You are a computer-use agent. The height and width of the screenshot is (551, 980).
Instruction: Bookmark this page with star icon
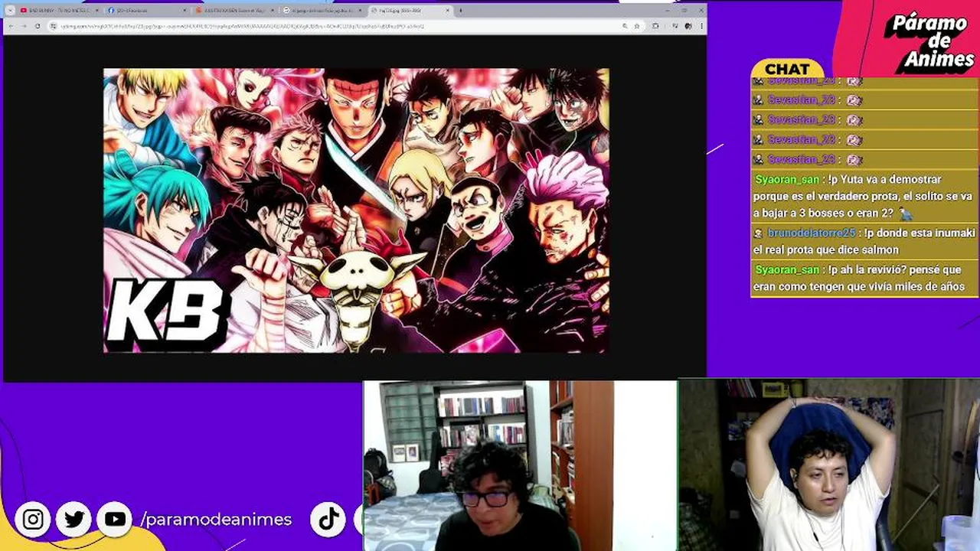pos(636,26)
